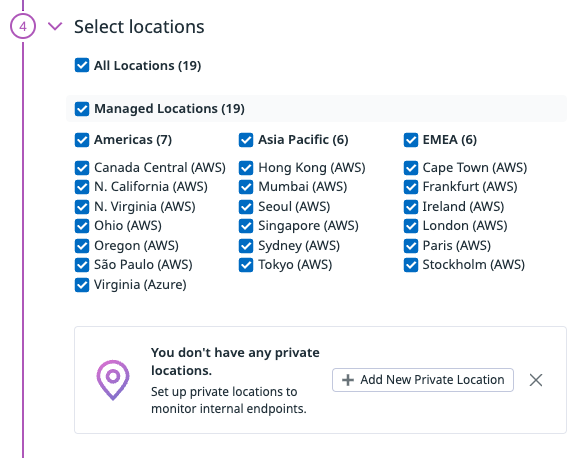Image resolution: width=587 pixels, height=458 pixels.
Task: Deselect the London (AWS) location
Action: (x=411, y=226)
